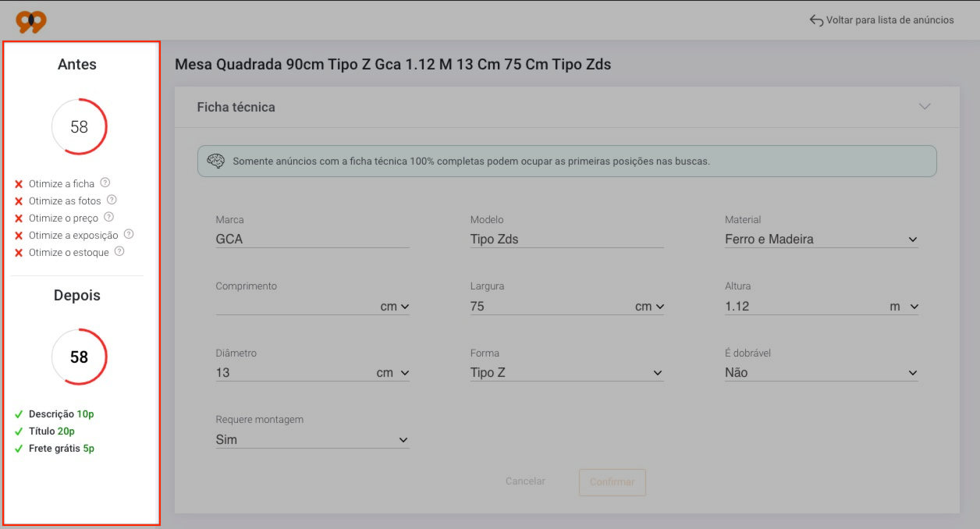Open Comprimento unit dropdown
The image size is (980, 529).
point(395,307)
